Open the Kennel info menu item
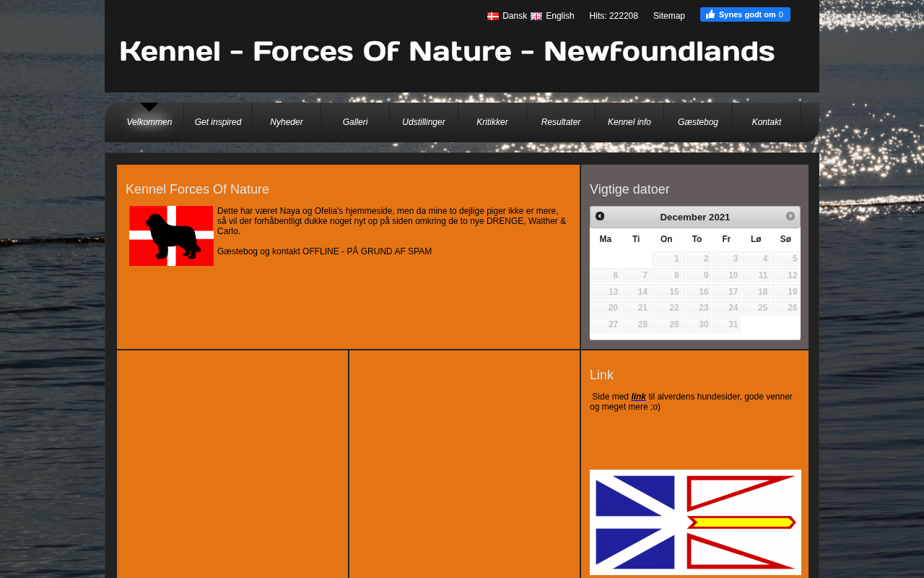The width and height of the screenshot is (924, 578). (x=629, y=122)
